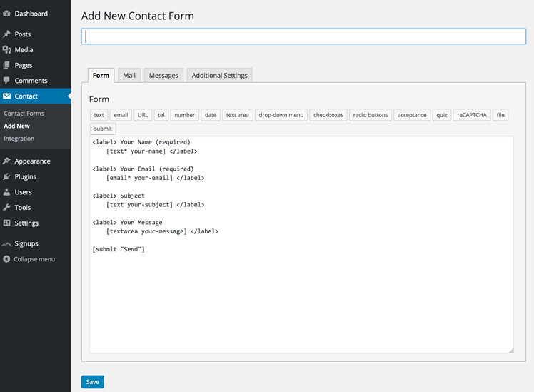Collapse the admin sidebar menu

(x=29, y=259)
